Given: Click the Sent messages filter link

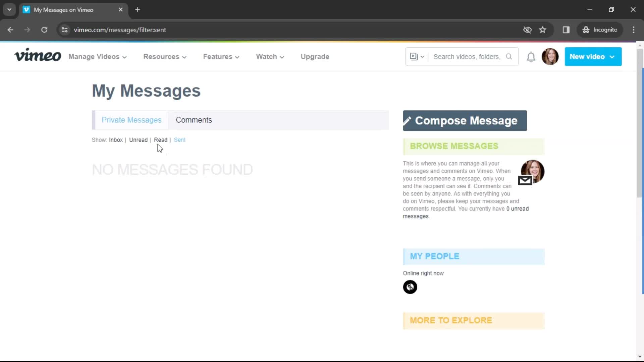Looking at the screenshot, I should 179,139.
